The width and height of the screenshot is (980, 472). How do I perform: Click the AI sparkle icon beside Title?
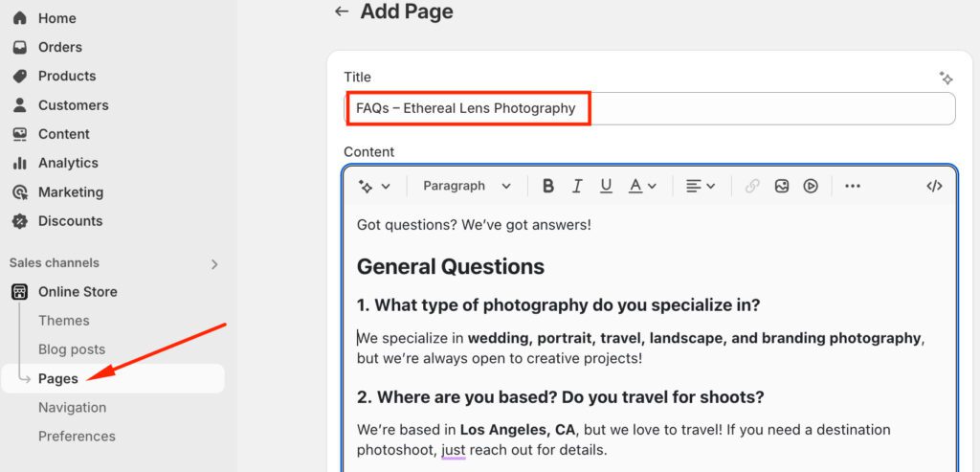coord(946,78)
